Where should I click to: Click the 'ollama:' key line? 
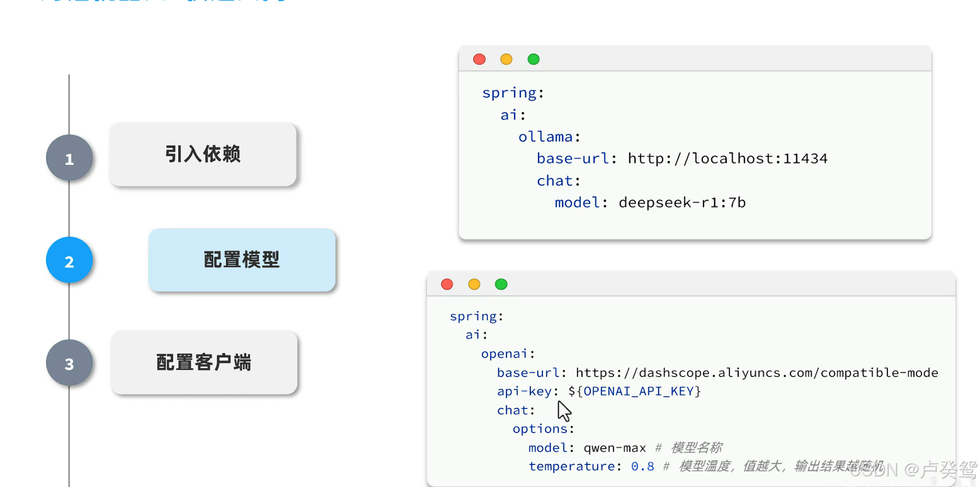[549, 137]
